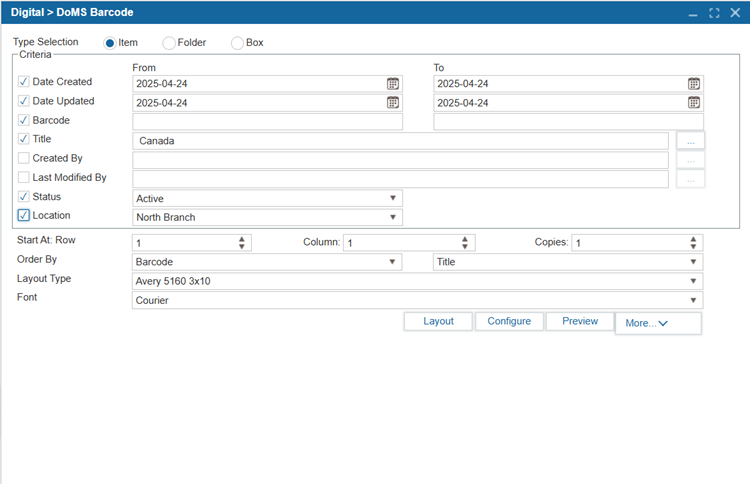Uncheck the Status checkbox
The image size is (750, 484).
tap(23, 197)
